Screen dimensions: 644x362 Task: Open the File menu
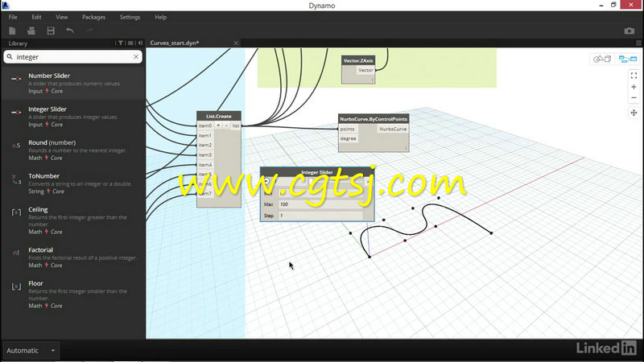pos(13,17)
